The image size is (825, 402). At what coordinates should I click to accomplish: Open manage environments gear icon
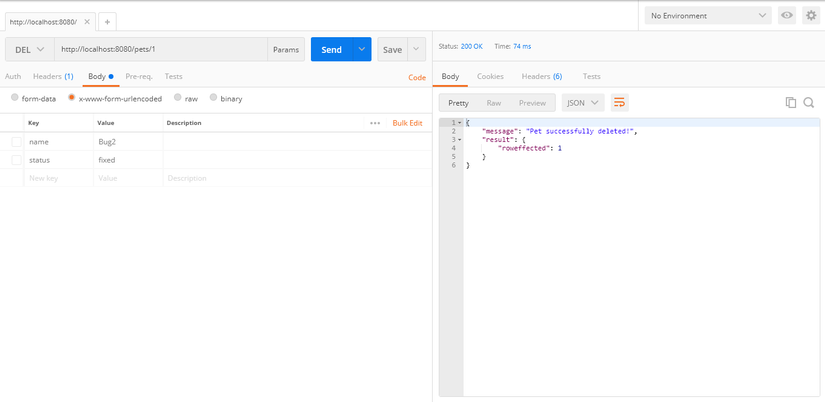click(x=811, y=16)
